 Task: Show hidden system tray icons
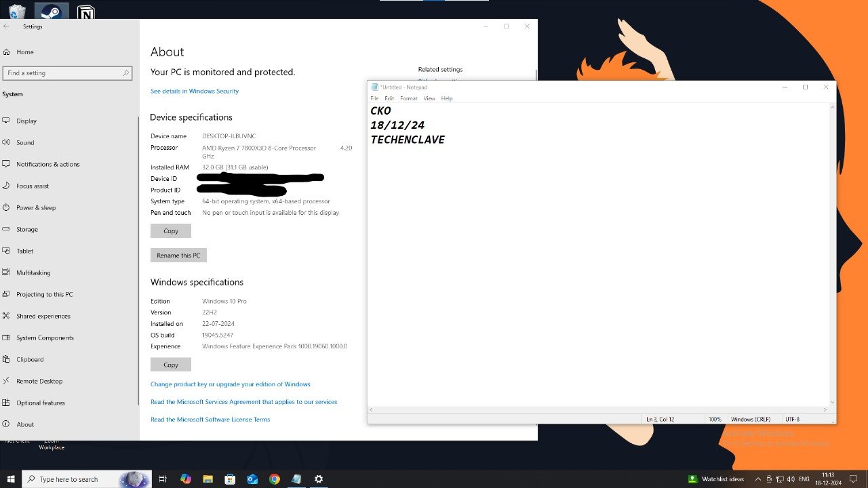click(x=757, y=479)
